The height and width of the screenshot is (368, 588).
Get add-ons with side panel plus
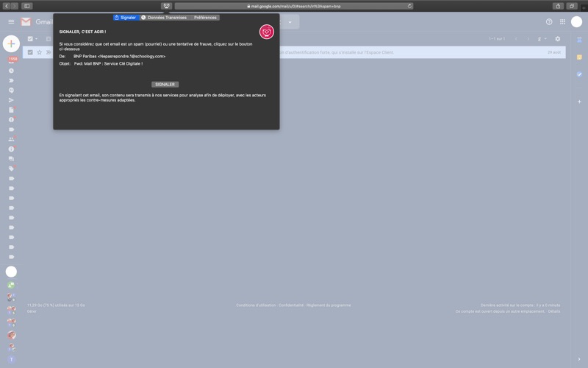(579, 102)
